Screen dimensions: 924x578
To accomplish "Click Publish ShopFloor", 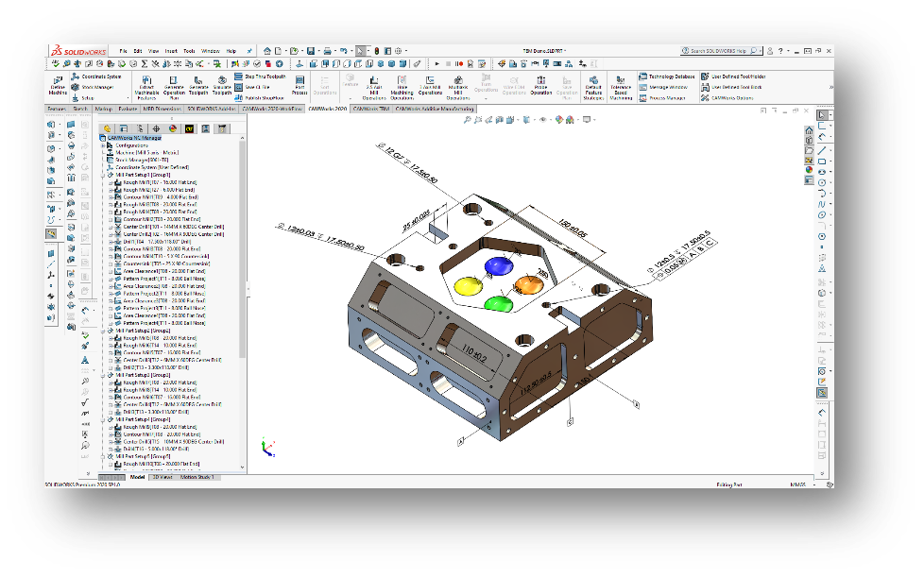I will coord(259,98).
